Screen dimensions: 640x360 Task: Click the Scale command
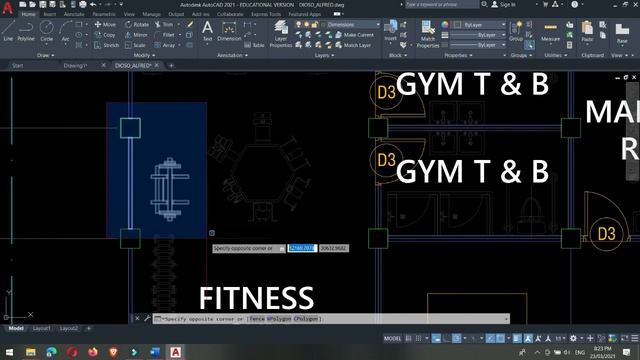tap(135, 45)
